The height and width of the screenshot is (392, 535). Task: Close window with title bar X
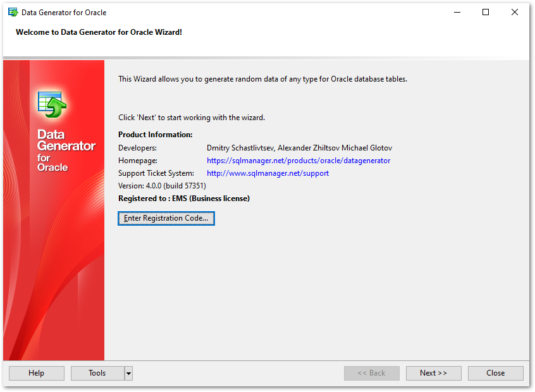click(515, 13)
